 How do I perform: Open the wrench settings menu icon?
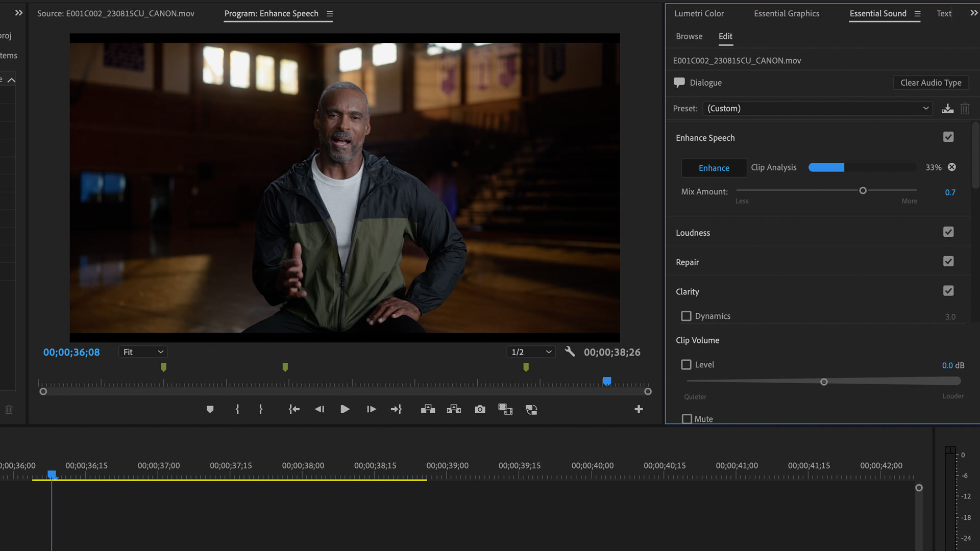click(x=570, y=352)
